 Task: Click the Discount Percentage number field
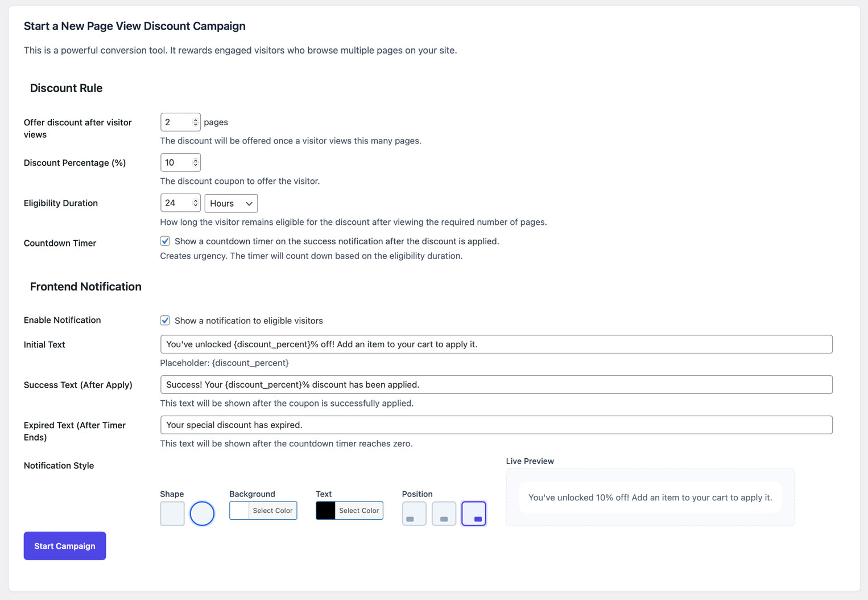[x=176, y=162]
